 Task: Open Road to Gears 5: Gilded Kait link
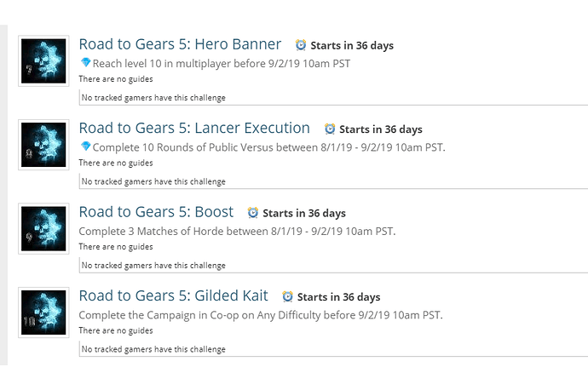[173, 296]
